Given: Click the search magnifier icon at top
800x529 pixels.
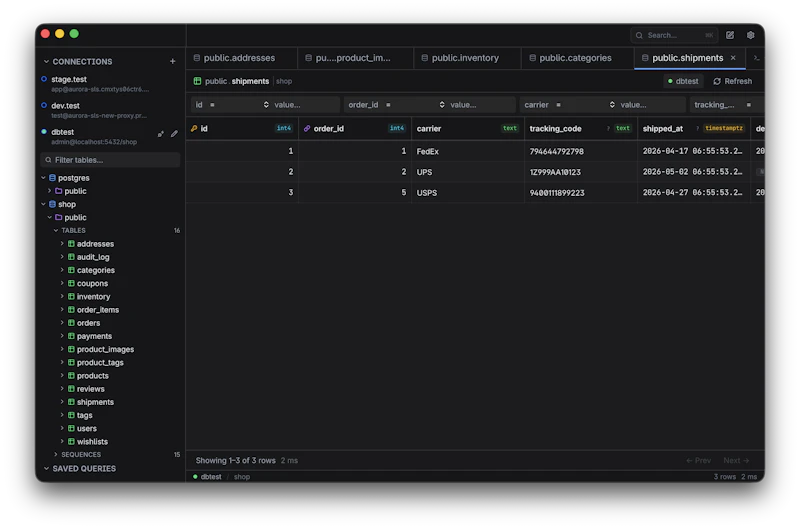Looking at the screenshot, I should (639, 36).
